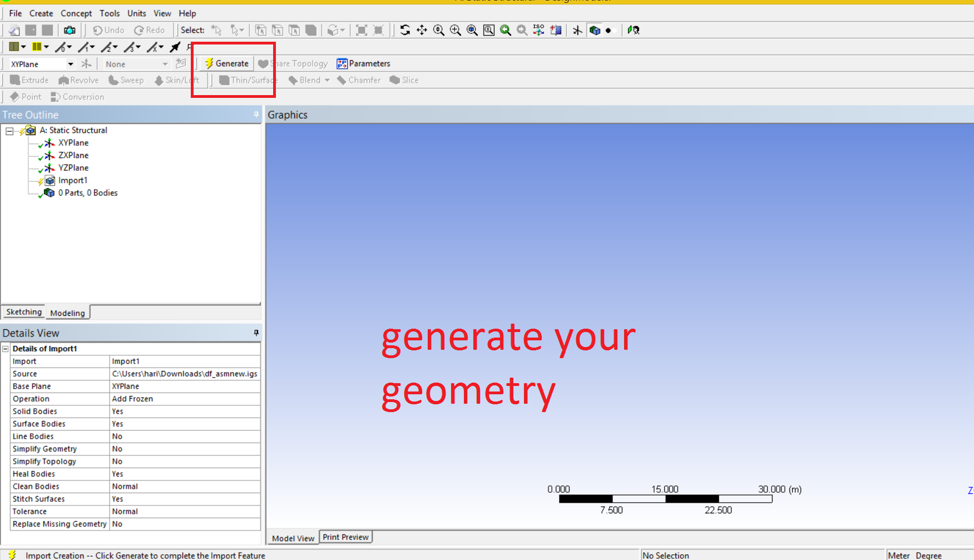
Task: Click the Generate lightning bolt button
Action: tap(226, 63)
